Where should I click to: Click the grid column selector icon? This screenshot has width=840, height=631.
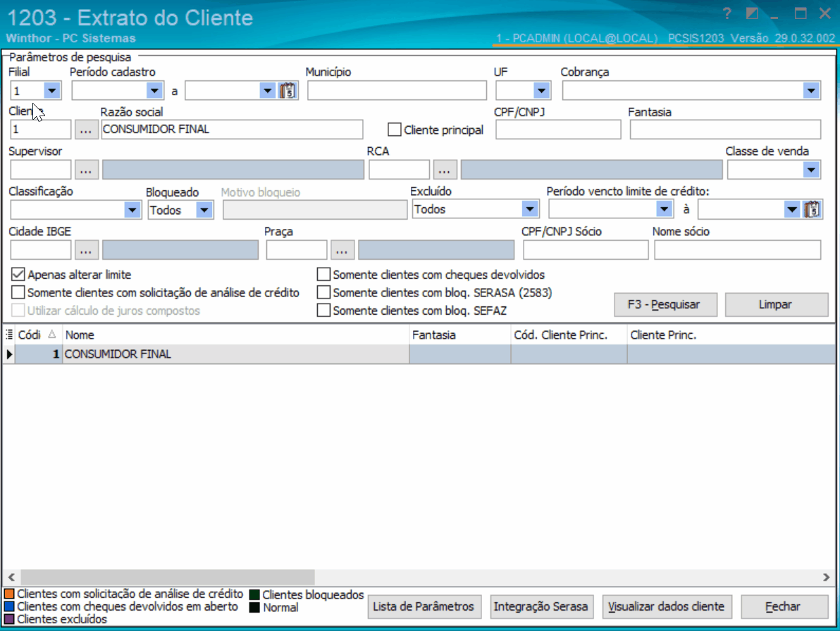9,335
